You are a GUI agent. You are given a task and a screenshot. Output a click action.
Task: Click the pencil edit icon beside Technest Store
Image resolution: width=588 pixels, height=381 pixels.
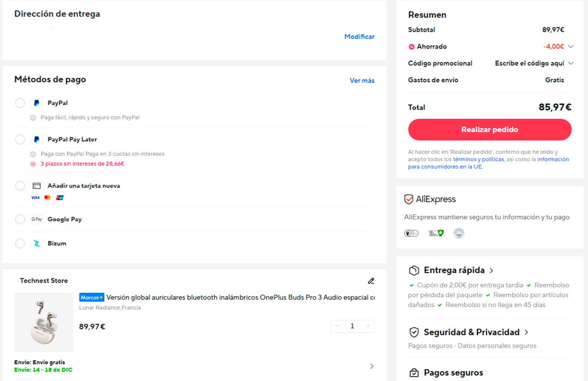[371, 280]
